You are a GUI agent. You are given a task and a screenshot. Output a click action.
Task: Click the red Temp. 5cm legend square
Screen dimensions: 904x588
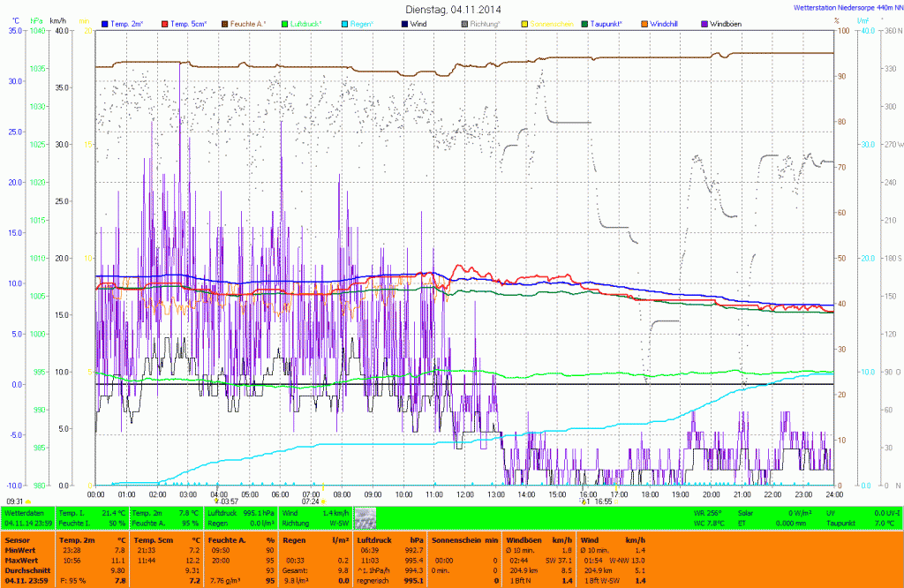coord(163,22)
